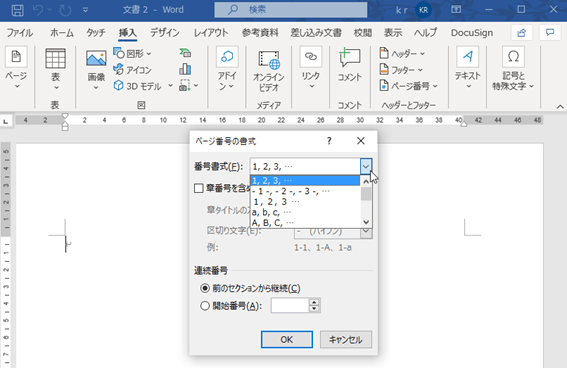Screen dimensions: 567x368
Task: Decrease the 開始番号 spinner value
Action: pyautogui.click(x=314, y=309)
